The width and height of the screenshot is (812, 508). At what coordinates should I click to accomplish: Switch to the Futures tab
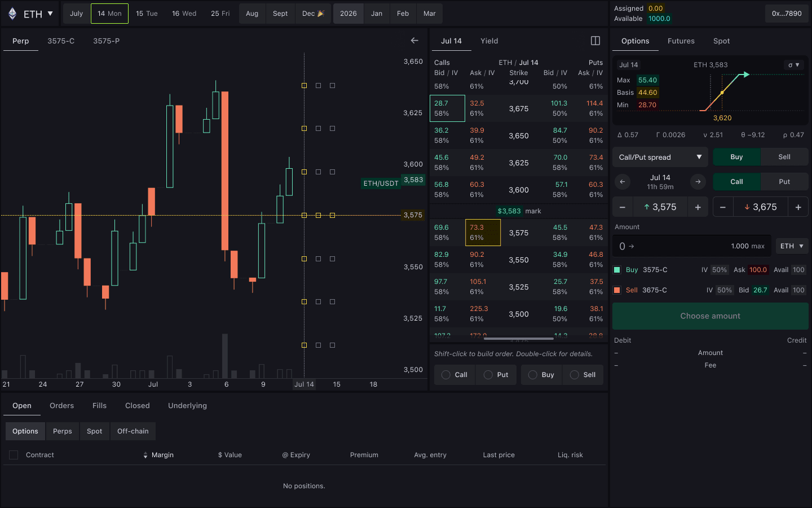(x=681, y=40)
